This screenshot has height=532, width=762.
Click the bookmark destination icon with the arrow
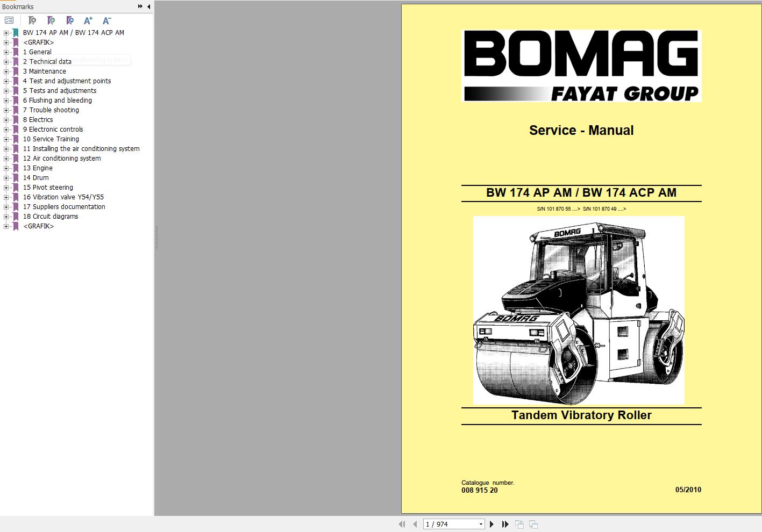pos(69,20)
